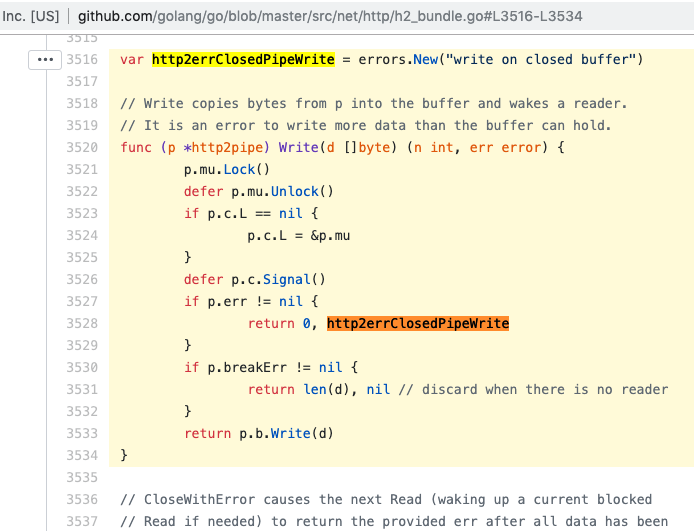Select line number 3534
The width and height of the screenshot is (694, 531).
click(82, 455)
